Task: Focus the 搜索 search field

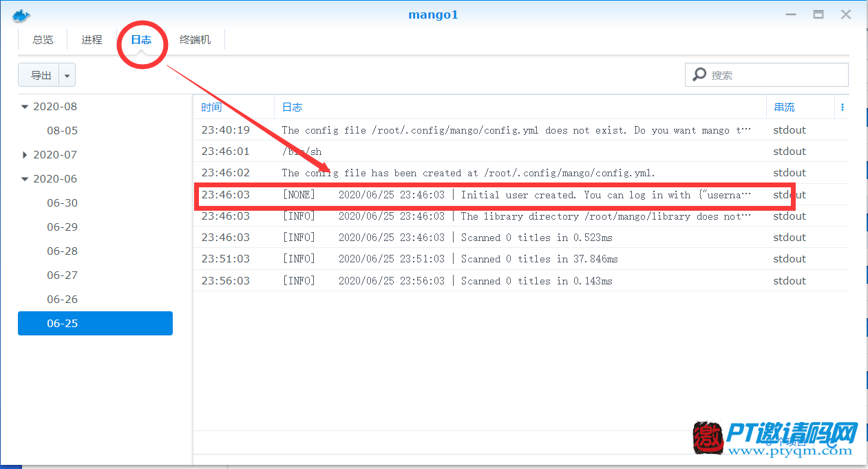Action: coord(767,74)
